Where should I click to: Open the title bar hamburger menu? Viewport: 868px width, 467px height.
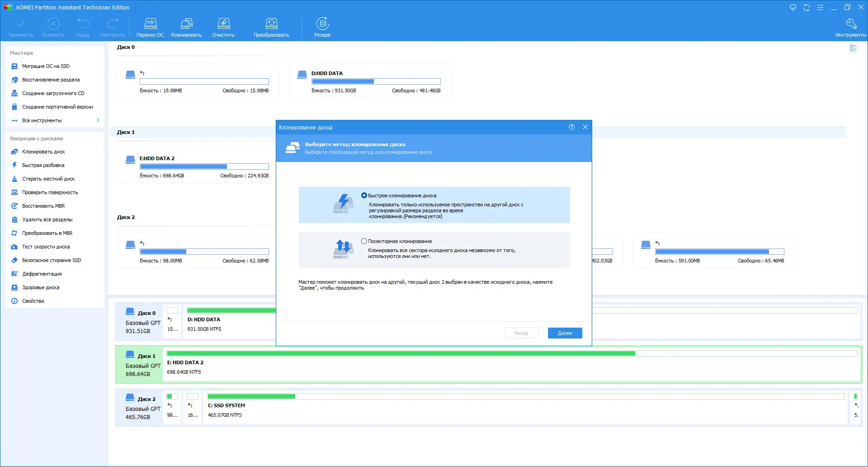tap(820, 8)
